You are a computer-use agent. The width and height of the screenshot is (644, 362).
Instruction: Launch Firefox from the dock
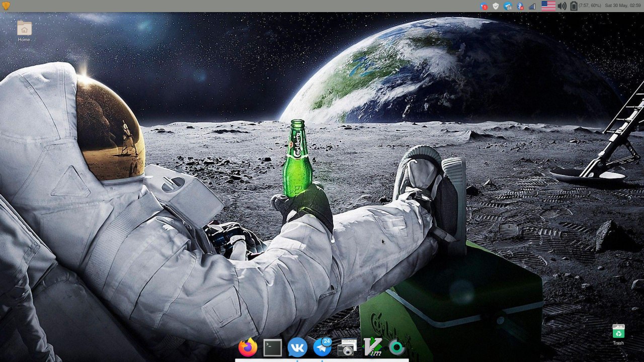point(248,347)
